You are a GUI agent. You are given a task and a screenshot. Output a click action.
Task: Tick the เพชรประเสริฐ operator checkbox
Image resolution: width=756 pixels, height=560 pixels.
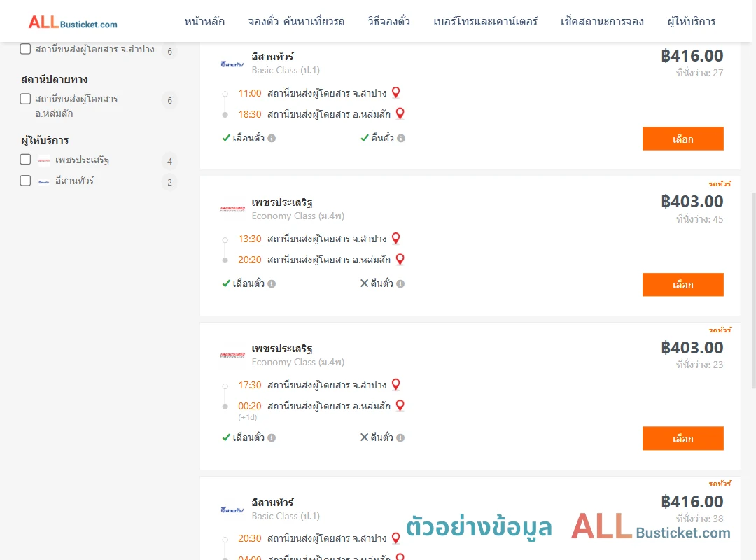tap(26, 160)
